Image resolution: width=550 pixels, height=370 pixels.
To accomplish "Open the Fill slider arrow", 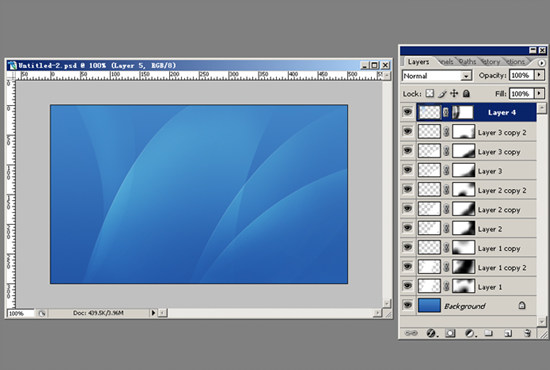I will [x=539, y=93].
